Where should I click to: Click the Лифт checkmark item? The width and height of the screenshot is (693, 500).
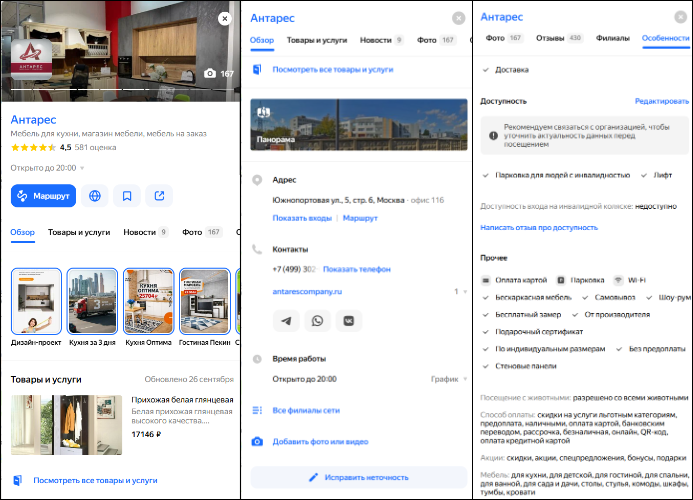coord(657,175)
